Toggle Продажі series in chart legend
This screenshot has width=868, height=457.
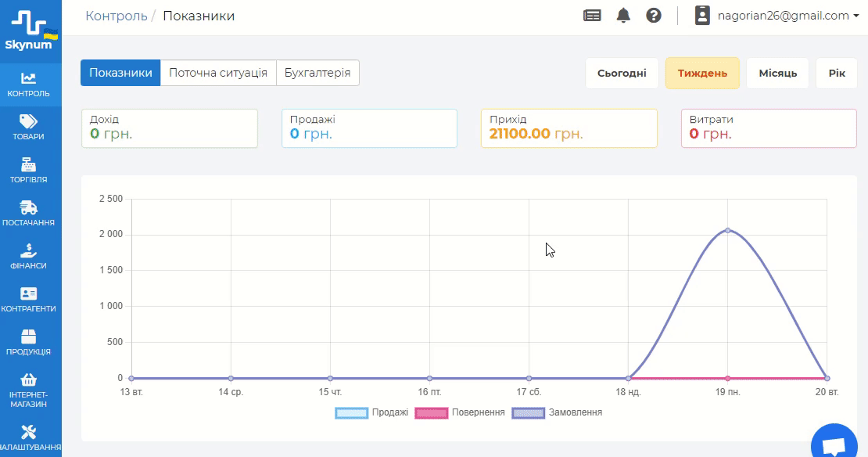pyautogui.click(x=371, y=412)
